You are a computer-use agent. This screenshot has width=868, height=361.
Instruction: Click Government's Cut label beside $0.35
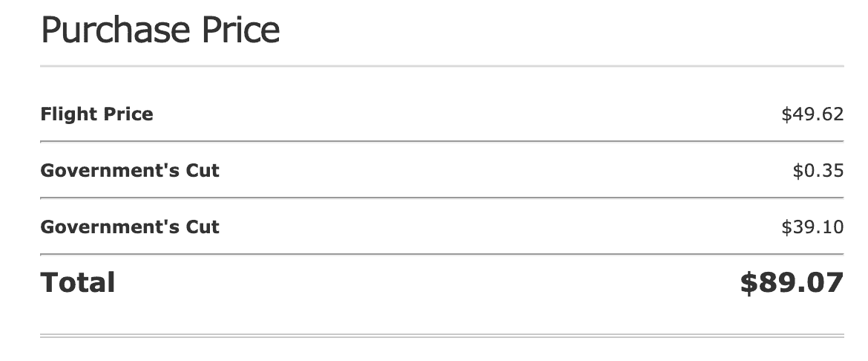click(130, 171)
